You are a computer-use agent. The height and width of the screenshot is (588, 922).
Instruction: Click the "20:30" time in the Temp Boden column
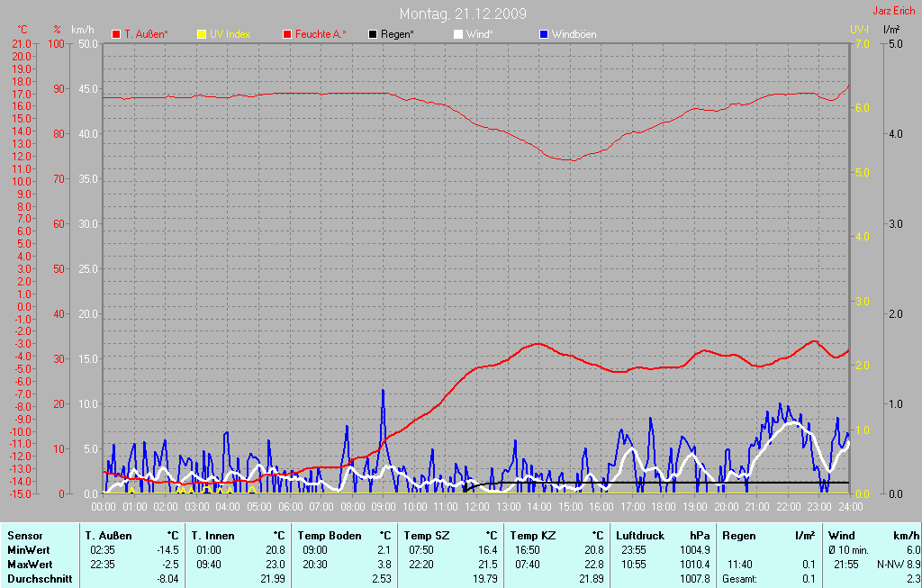[315, 564]
